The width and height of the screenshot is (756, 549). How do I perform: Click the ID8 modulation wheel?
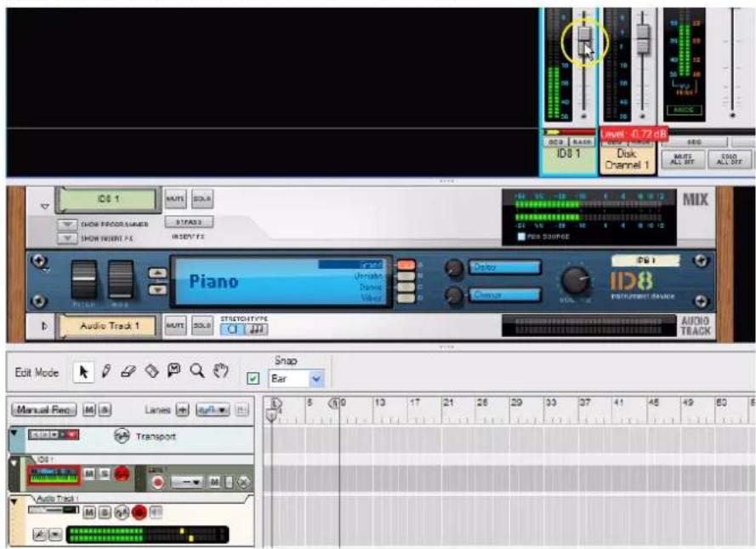[121, 280]
